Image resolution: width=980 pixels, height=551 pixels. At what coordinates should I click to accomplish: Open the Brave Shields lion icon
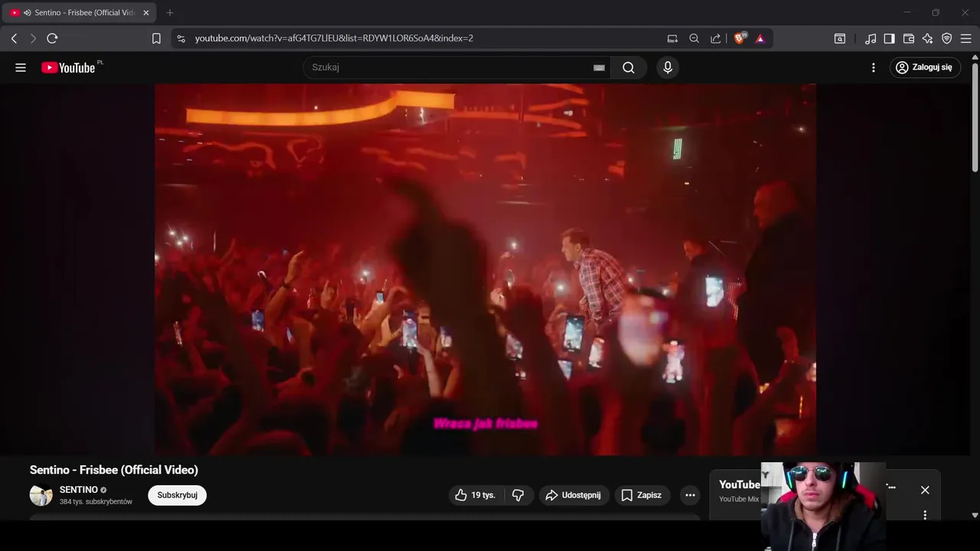coord(740,38)
